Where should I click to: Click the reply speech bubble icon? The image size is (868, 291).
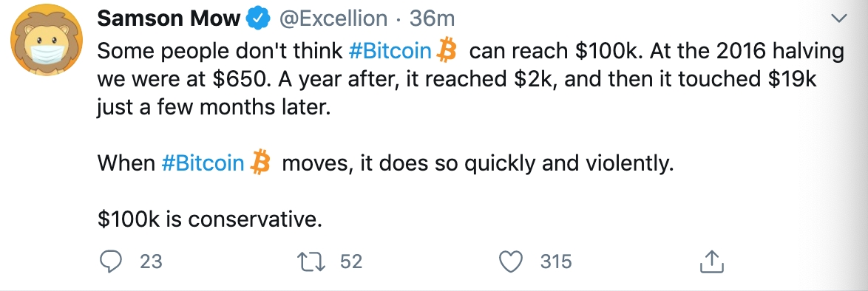click(x=111, y=261)
